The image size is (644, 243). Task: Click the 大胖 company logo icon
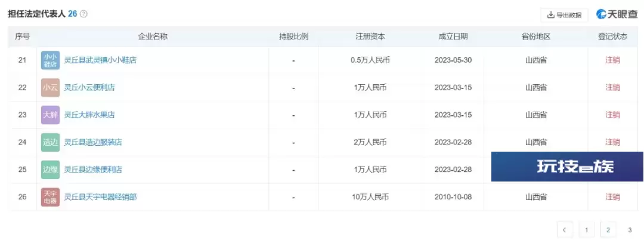50,115
